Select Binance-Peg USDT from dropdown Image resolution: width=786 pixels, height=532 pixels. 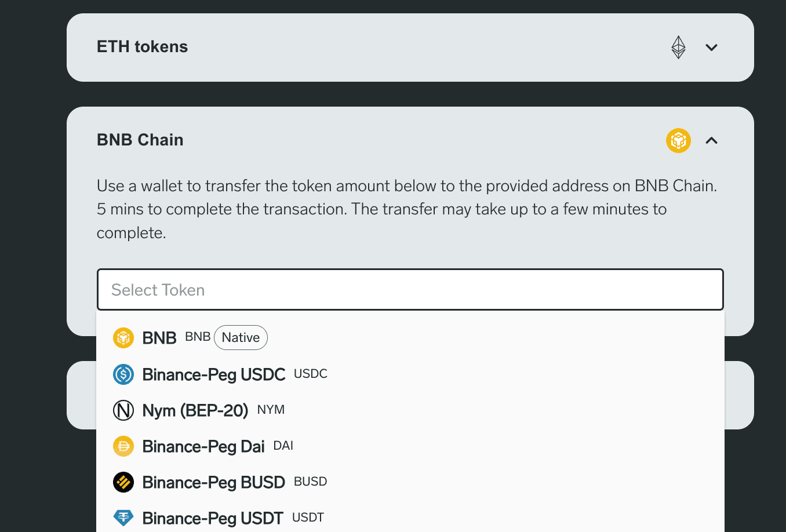pos(213,518)
